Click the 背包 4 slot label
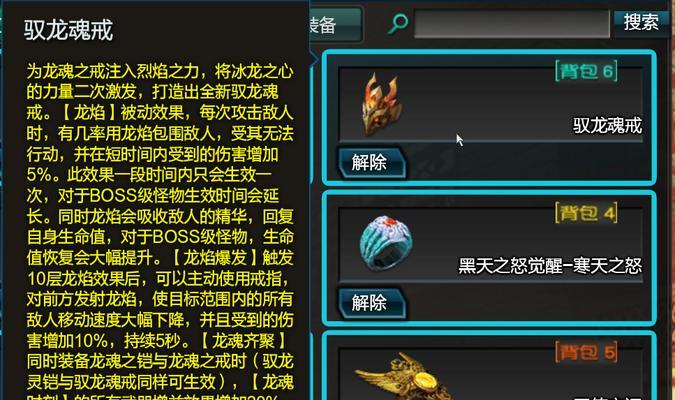675x400 pixels. click(x=586, y=213)
